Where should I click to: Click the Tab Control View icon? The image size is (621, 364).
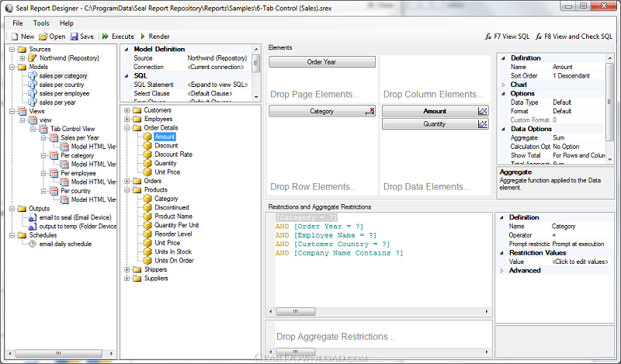(x=43, y=129)
